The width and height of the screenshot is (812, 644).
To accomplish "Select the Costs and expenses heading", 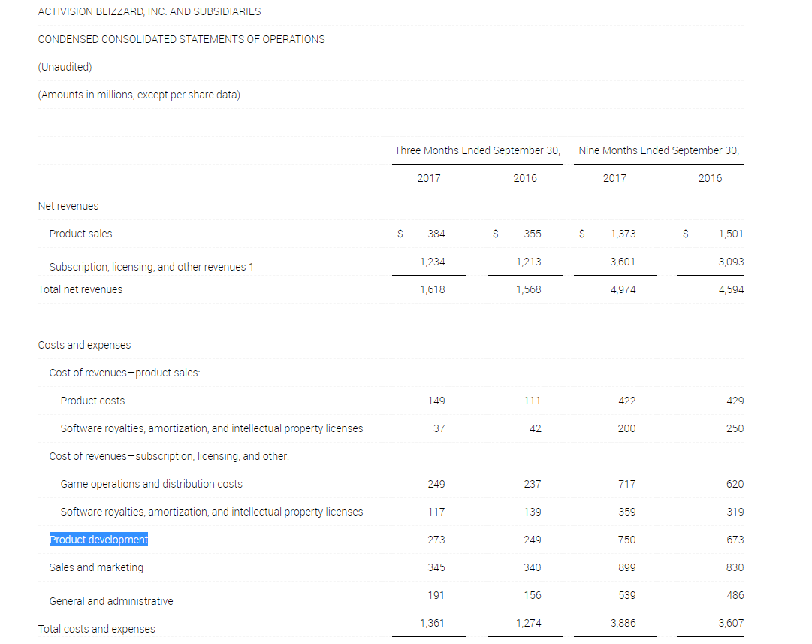I will (x=84, y=345).
